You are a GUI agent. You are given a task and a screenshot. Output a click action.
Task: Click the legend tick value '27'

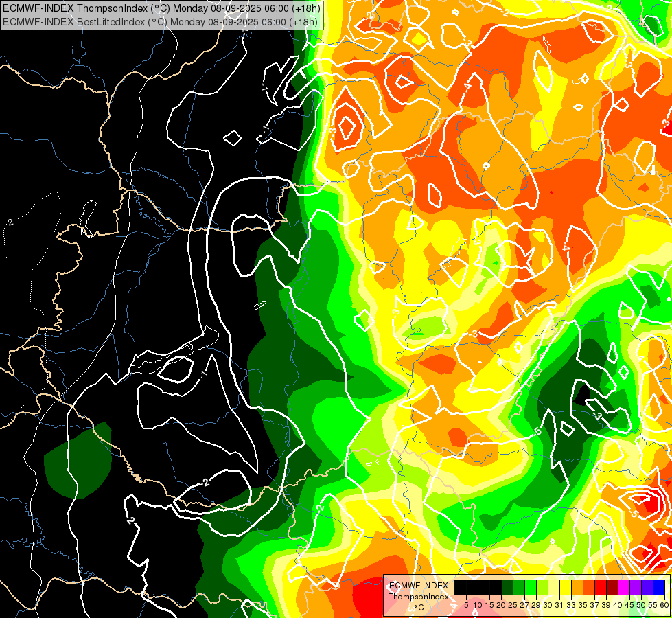525,605
